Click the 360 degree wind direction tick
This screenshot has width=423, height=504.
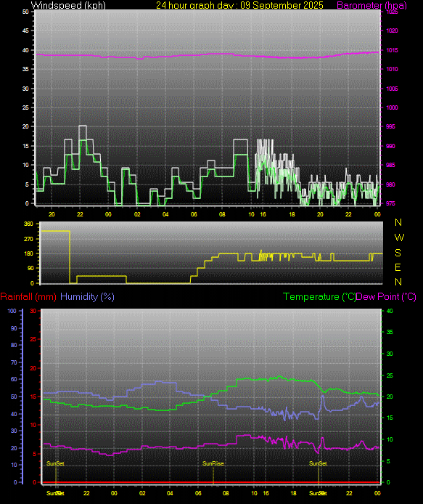[x=28, y=224]
